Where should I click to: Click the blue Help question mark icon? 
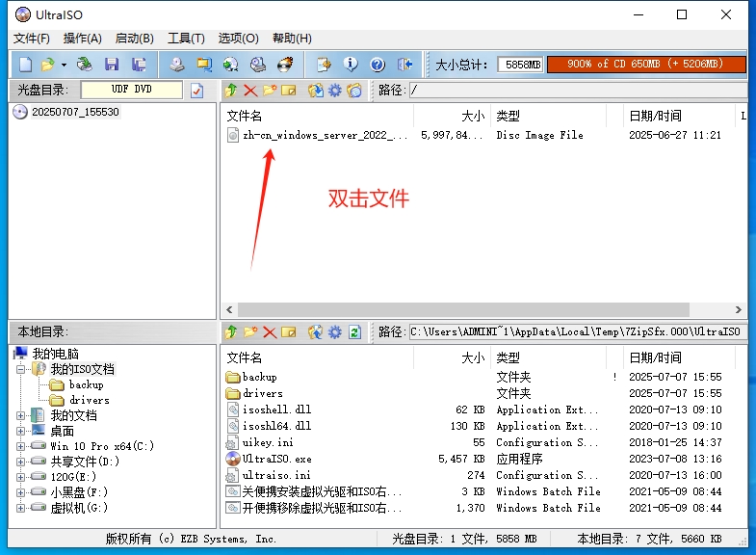pyautogui.click(x=378, y=65)
